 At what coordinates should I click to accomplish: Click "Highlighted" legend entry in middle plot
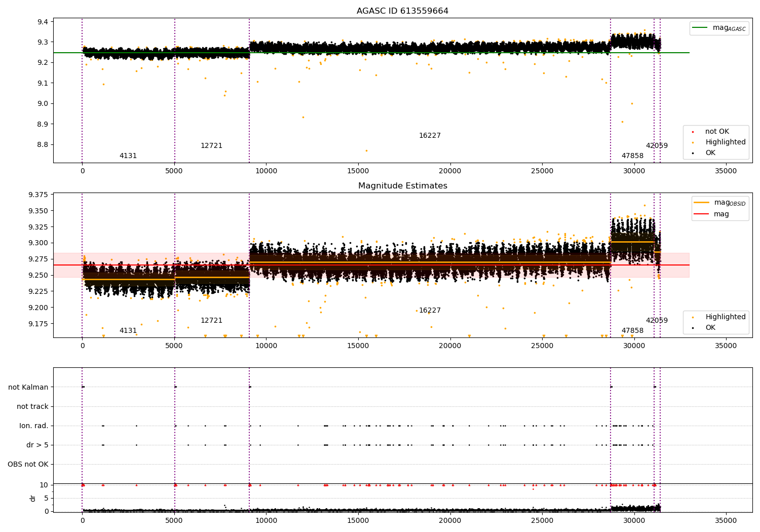coord(719,317)
